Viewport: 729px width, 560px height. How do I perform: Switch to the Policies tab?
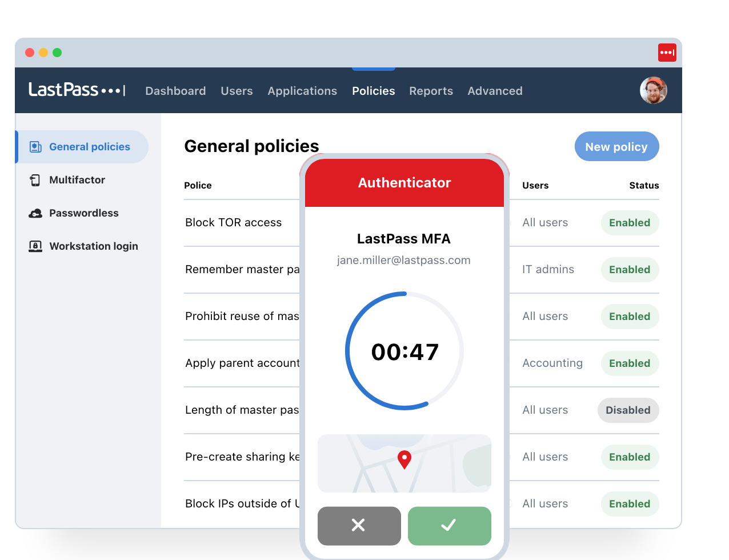click(x=373, y=90)
